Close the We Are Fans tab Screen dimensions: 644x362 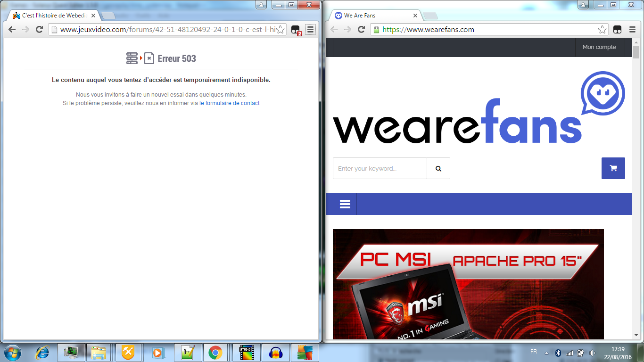pos(415,16)
